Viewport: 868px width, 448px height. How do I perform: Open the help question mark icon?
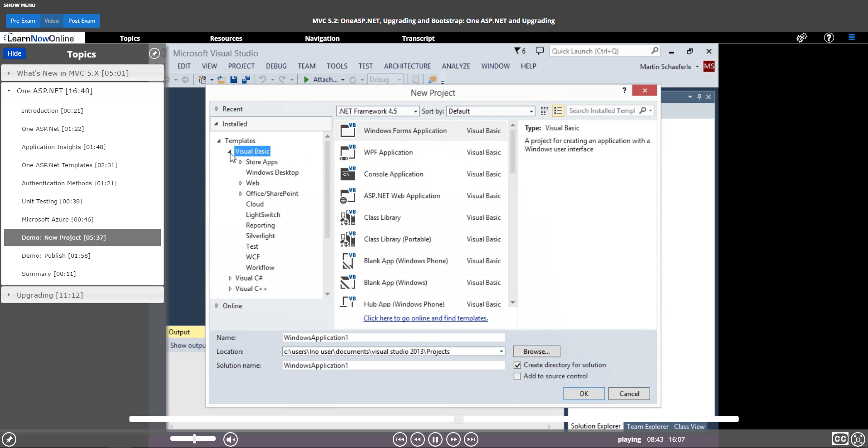click(829, 38)
